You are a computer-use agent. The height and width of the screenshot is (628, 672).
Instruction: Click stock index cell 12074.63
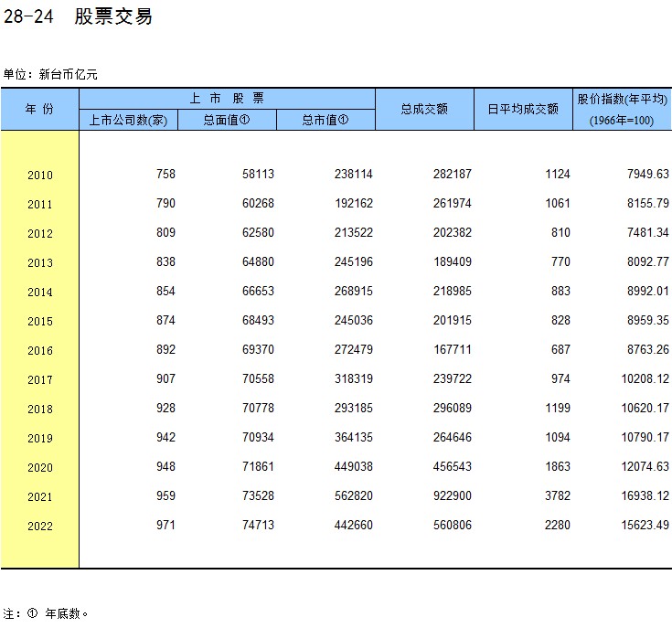pyautogui.click(x=645, y=466)
